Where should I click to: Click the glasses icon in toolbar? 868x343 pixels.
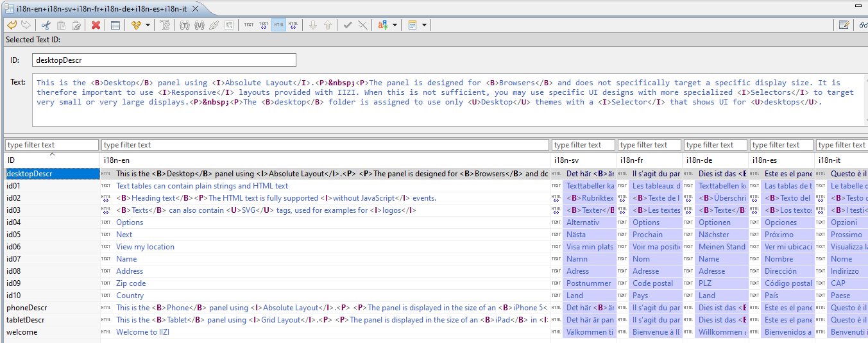(863, 25)
